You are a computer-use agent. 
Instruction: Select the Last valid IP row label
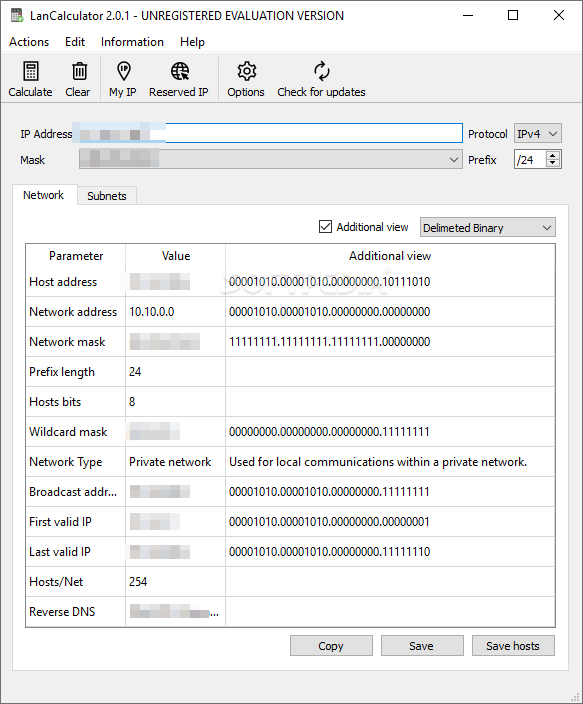(60, 552)
